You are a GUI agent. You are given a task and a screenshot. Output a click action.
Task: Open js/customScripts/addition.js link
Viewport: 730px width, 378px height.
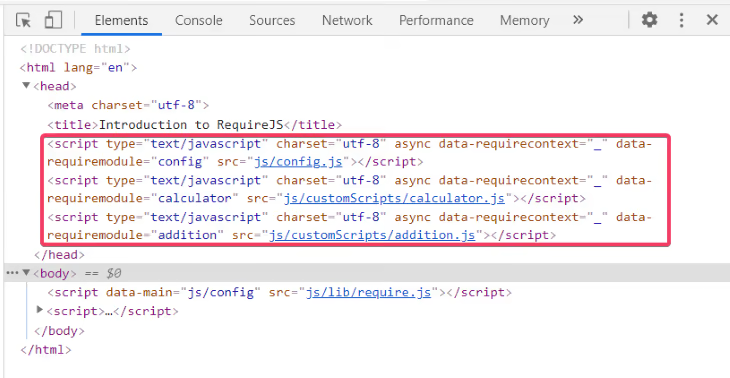pyautogui.click(x=372, y=236)
